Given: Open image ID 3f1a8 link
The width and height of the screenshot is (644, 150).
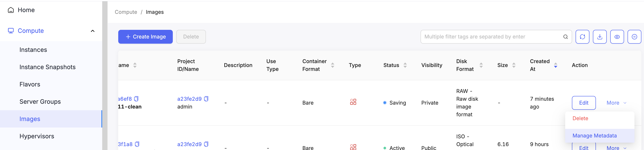Looking at the screenshot, I should click(125, 144).
